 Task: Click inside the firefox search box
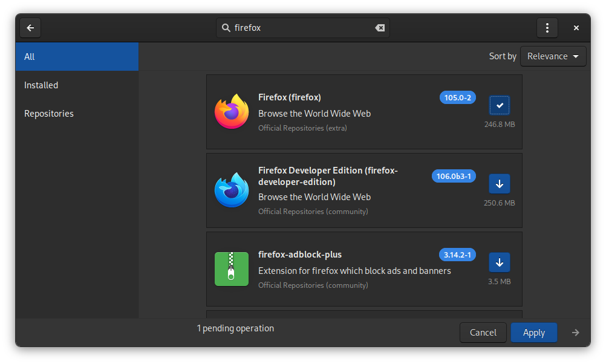click(x=302, y=27)
